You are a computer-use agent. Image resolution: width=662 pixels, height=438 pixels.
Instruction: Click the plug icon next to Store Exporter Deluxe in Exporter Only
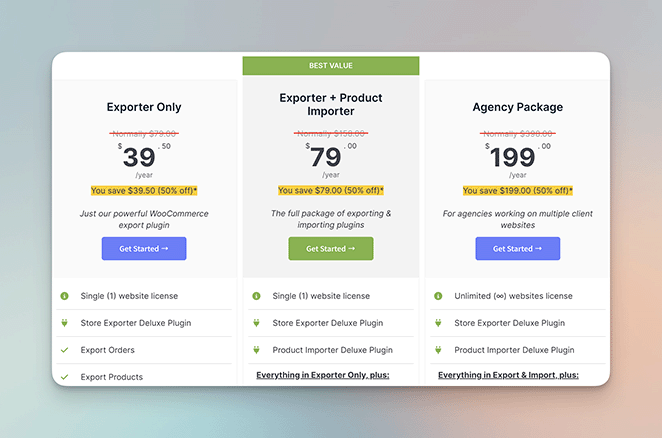click(x=64, y=323)
